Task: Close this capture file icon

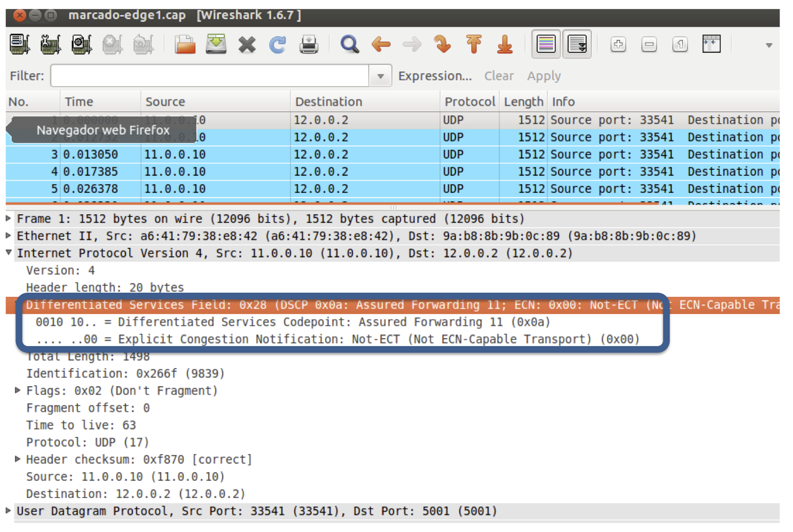Action: pos(247,44)
